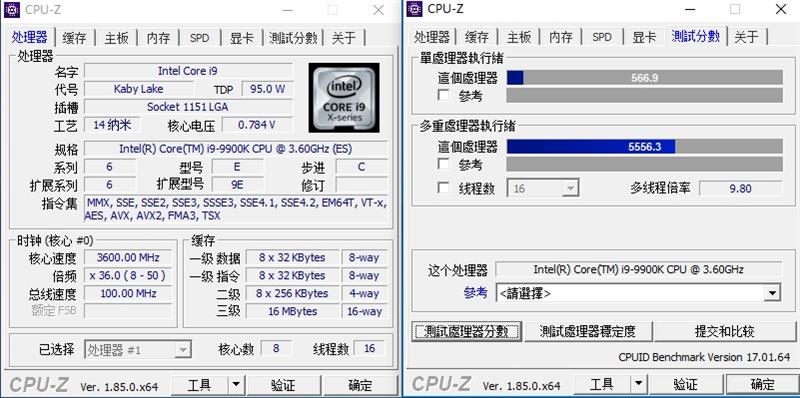This screenshot has height=398, width=800.
Task: Toggle the 线程数 checkbox
Action: 444,188
